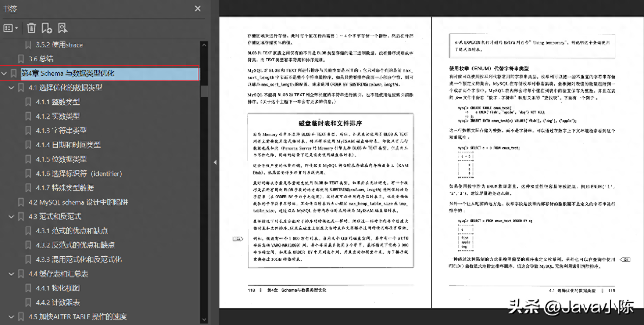Image resolution: width=644 pixels, height=325 pixels.
Task: Click bookmark icon beside 4.1.2 实数类型
Action: [28, 116]
